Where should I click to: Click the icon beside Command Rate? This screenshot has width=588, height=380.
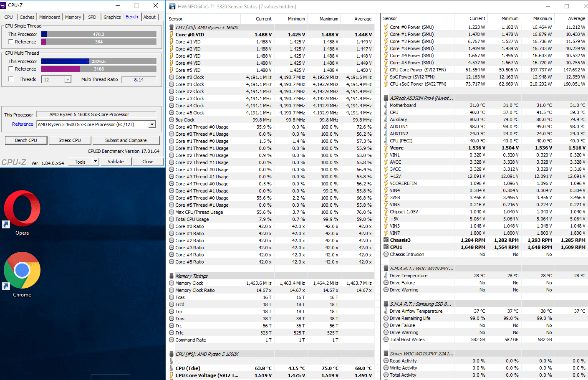point(172,340)
